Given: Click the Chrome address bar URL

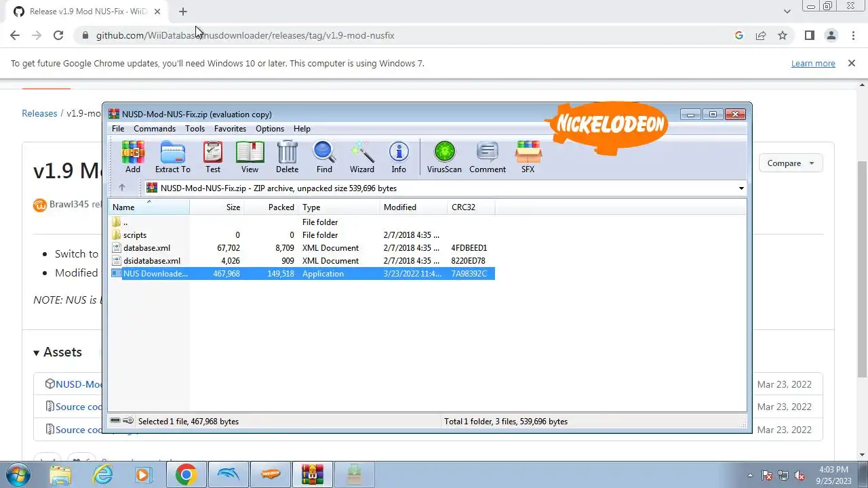Looking at the screenshot, I should click(x=245, y=35).
